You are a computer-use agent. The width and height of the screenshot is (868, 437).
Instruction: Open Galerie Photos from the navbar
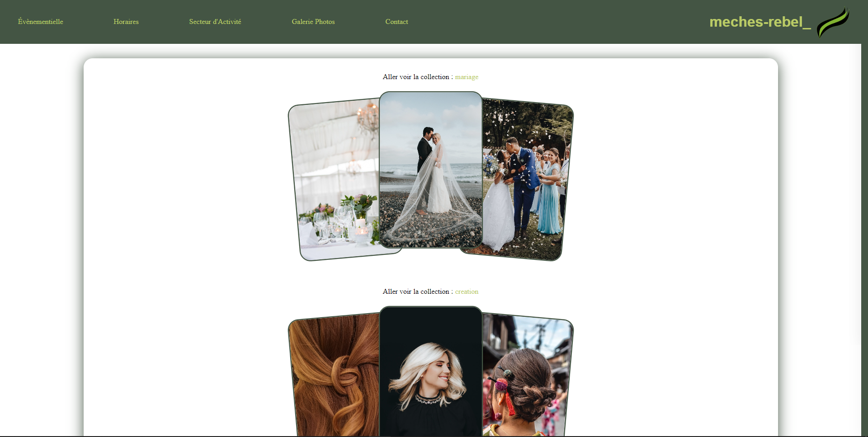coord(313,22)
